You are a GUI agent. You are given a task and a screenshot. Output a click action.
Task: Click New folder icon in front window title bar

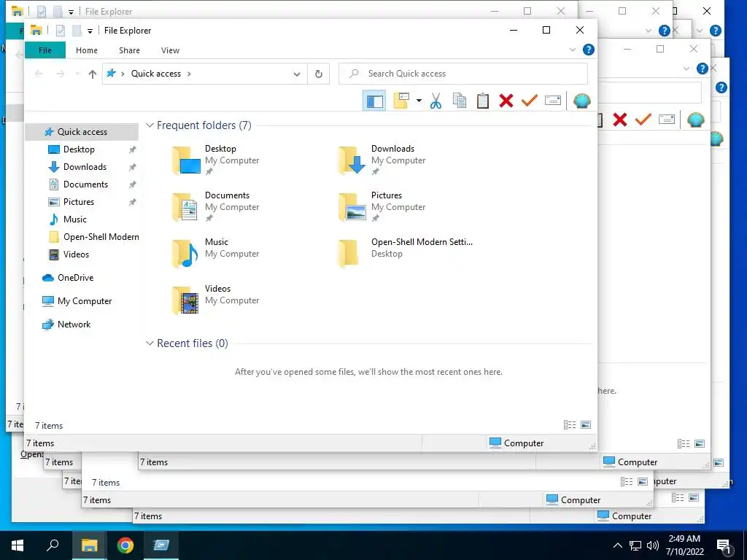click(77, 31)
